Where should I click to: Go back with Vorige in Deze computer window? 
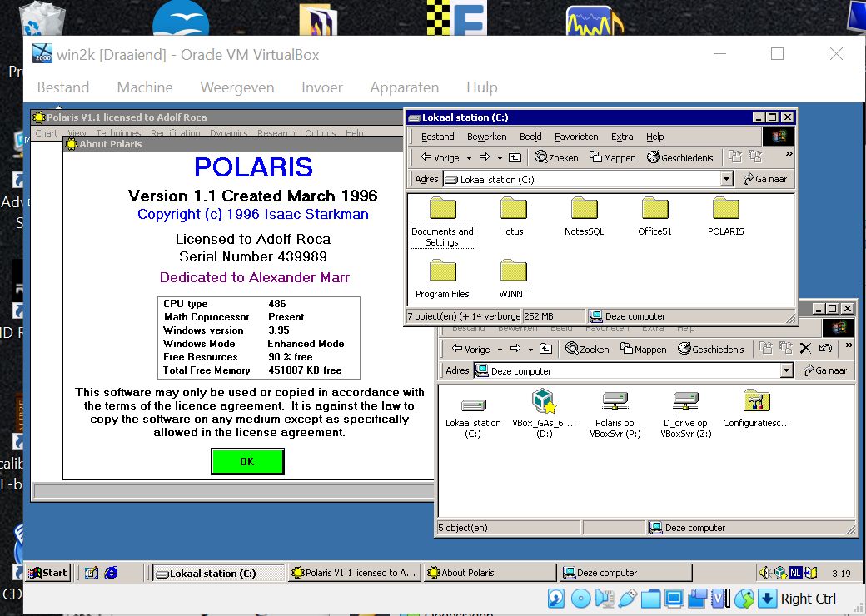pos(470,350)
